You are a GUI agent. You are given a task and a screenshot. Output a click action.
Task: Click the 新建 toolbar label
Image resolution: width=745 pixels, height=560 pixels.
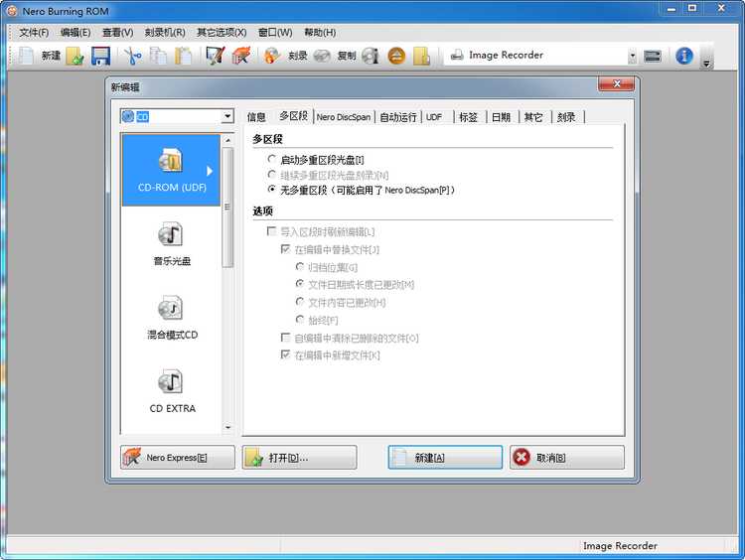51,56
